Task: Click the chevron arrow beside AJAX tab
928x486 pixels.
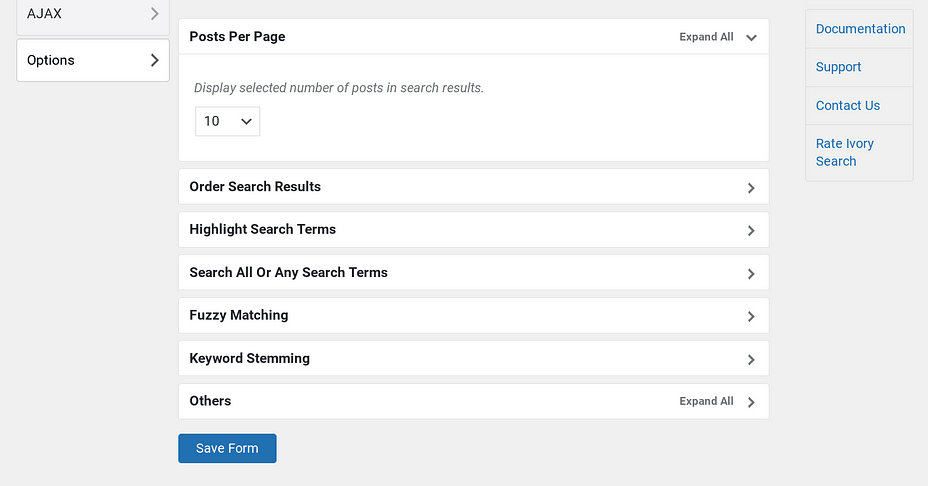Action: pos(154,14)
